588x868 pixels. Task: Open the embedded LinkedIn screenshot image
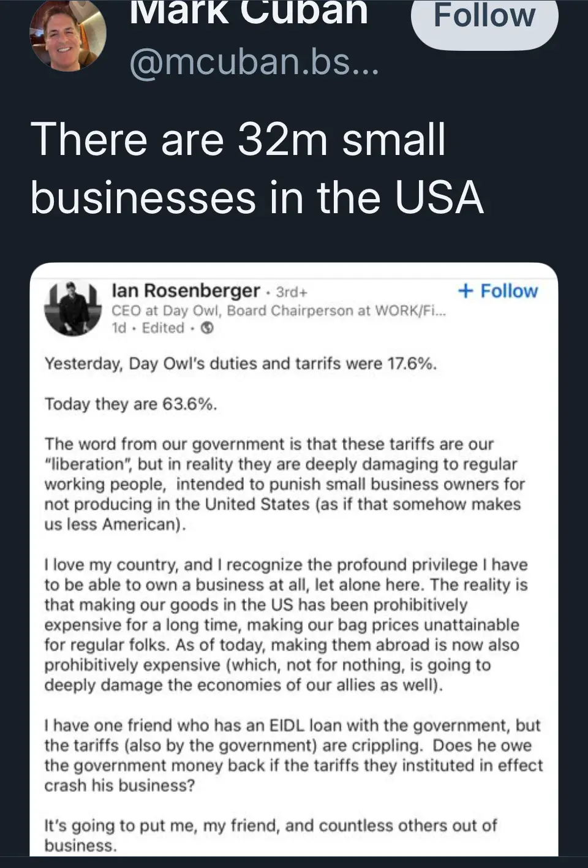coord(294,559)
